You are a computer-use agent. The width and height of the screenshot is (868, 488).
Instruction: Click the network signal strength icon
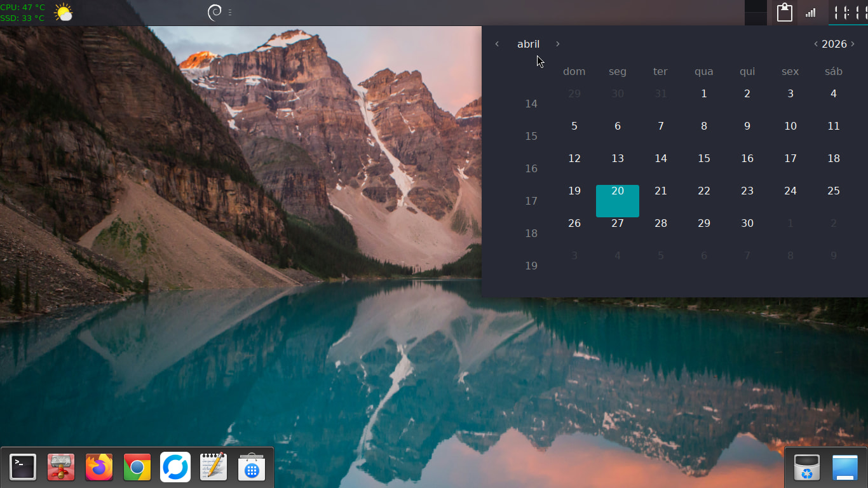coord(810,13)
